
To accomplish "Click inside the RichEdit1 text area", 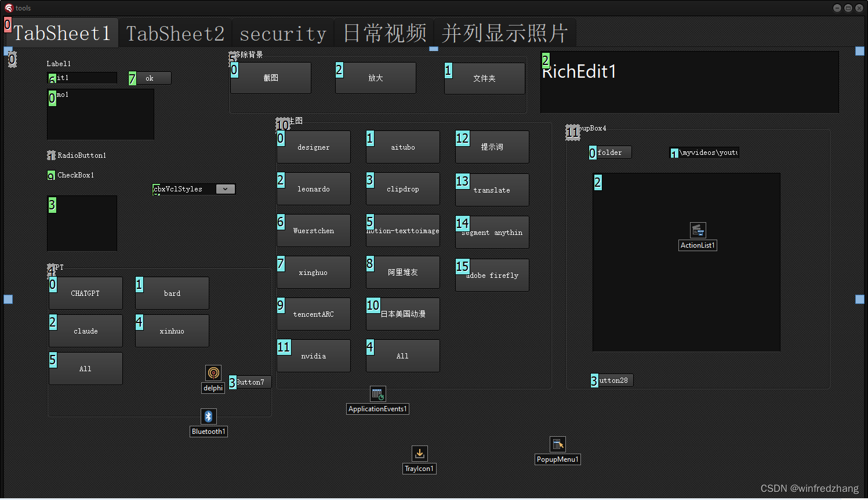I will point(689,82).
